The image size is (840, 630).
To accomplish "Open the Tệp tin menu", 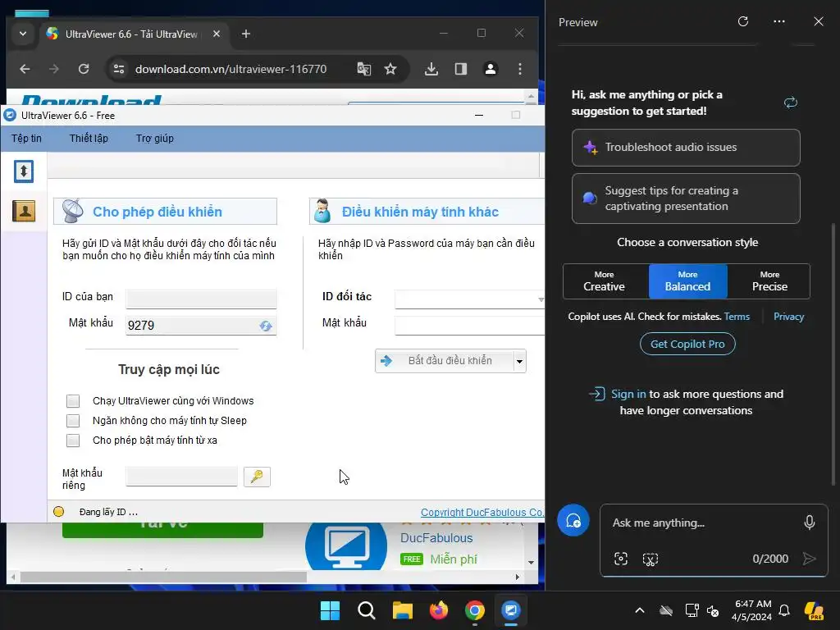I will click(26, 138).
